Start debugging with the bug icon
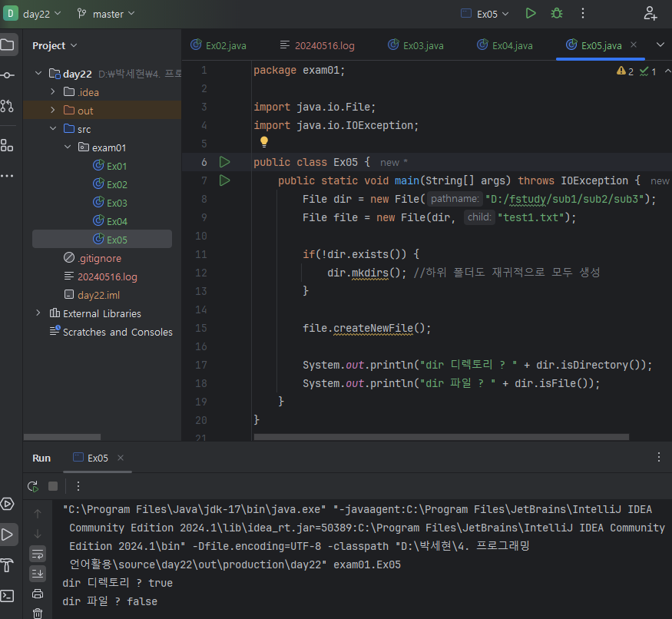The image size is (672, 619). [556, 13]
